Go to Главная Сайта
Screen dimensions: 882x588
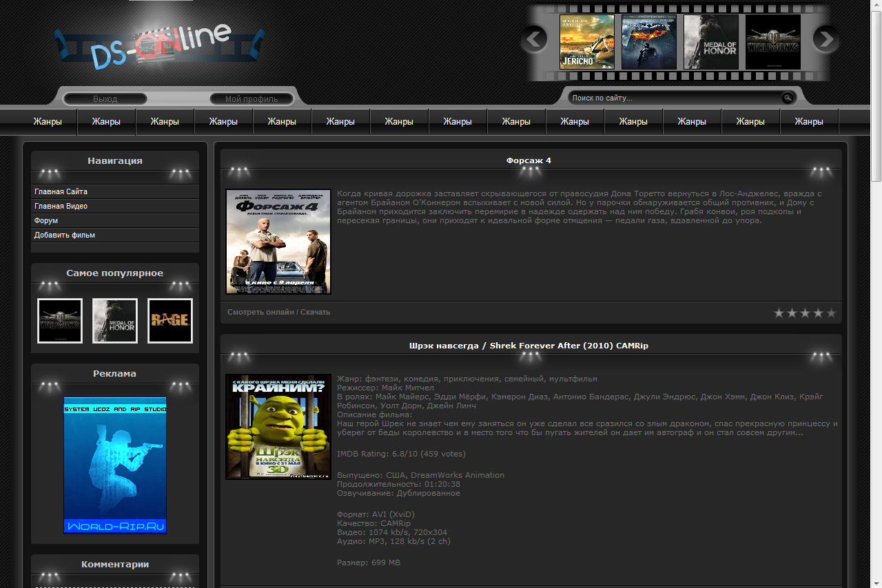click(61, 191)
